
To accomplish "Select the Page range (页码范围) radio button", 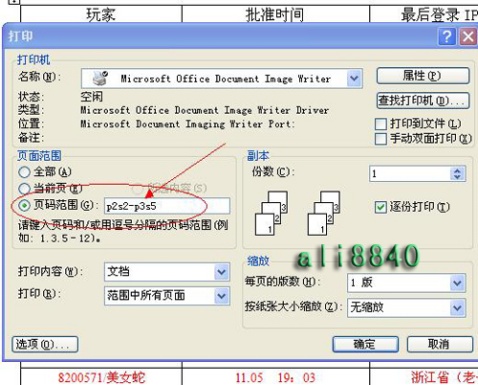I will pyautogui.click(x=24, y=205).
